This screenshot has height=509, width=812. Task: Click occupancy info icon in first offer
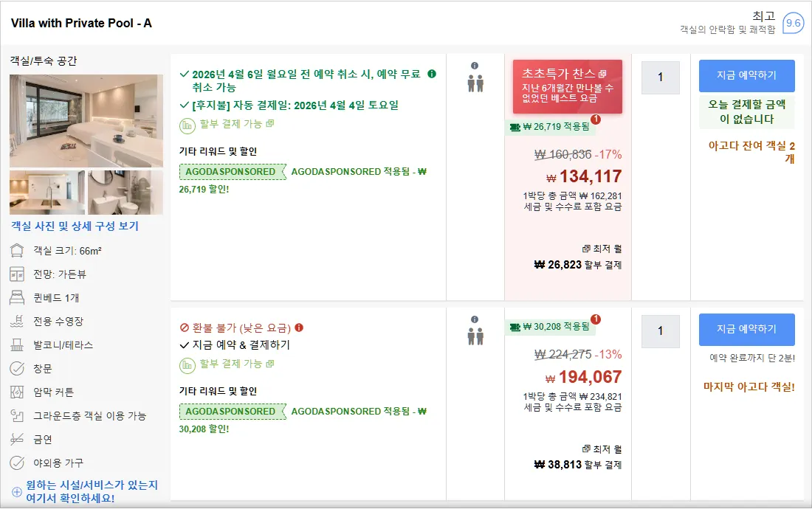(x=475, y=66)
